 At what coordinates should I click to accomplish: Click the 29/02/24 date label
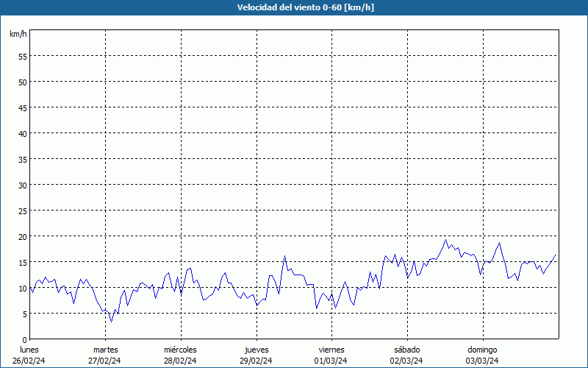[x=256, y=361]
